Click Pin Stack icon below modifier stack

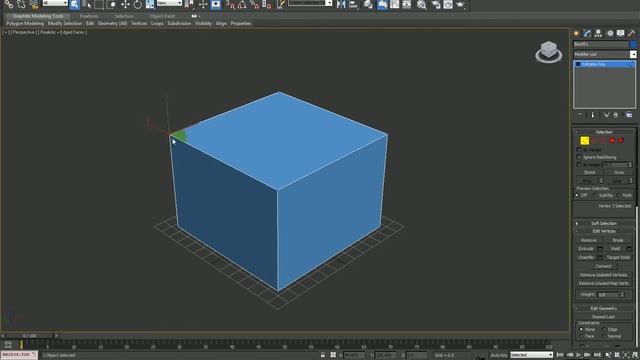pyautogui.click(x=580, y=116)
